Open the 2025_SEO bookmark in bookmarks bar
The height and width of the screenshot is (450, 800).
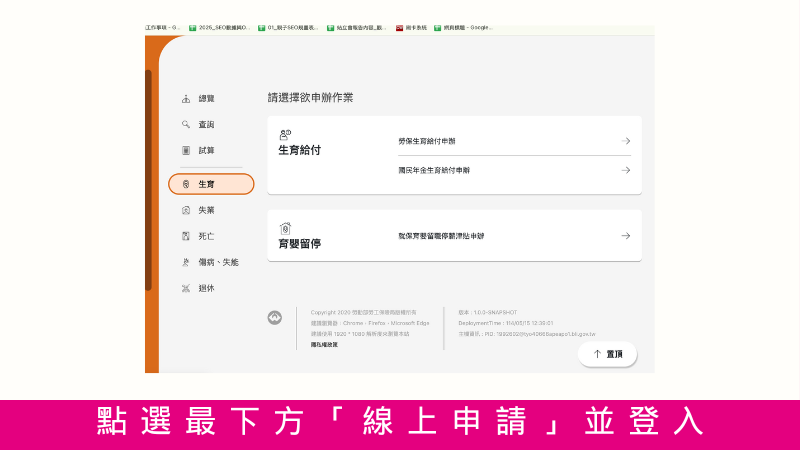point(219,28)
